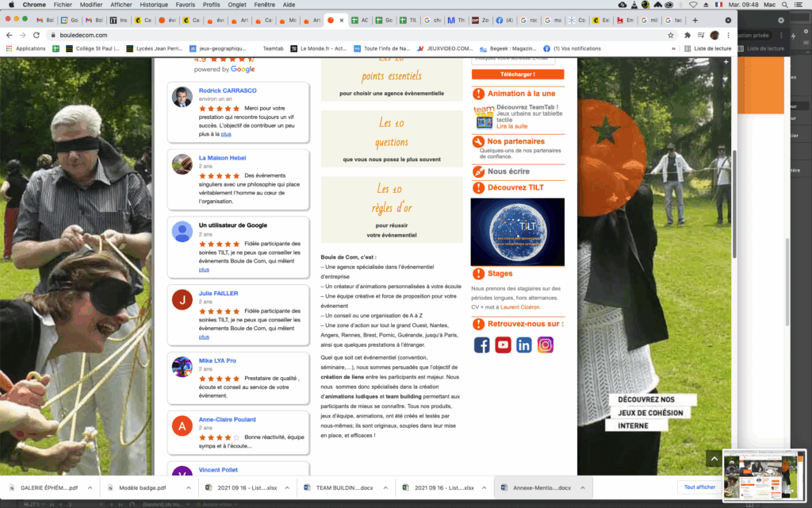Open the Favoris menu

tap(186, 5)
